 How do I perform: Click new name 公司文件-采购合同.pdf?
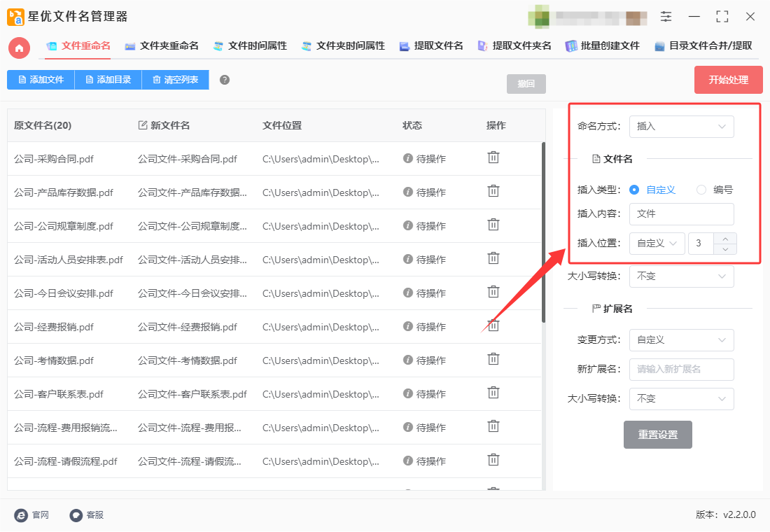tap(187, 159)
